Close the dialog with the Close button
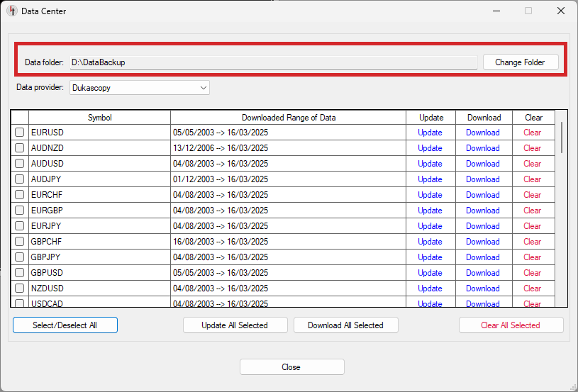This screenshot has width=578, height=392. pyautogui.click(x=292, y=367)
